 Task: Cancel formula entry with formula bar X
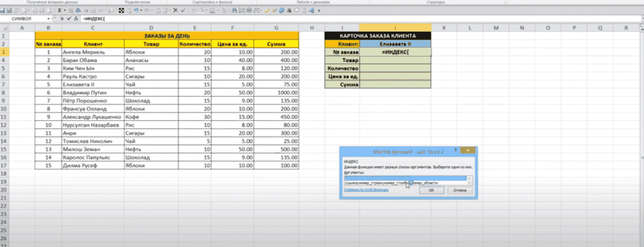click(61, 18)
